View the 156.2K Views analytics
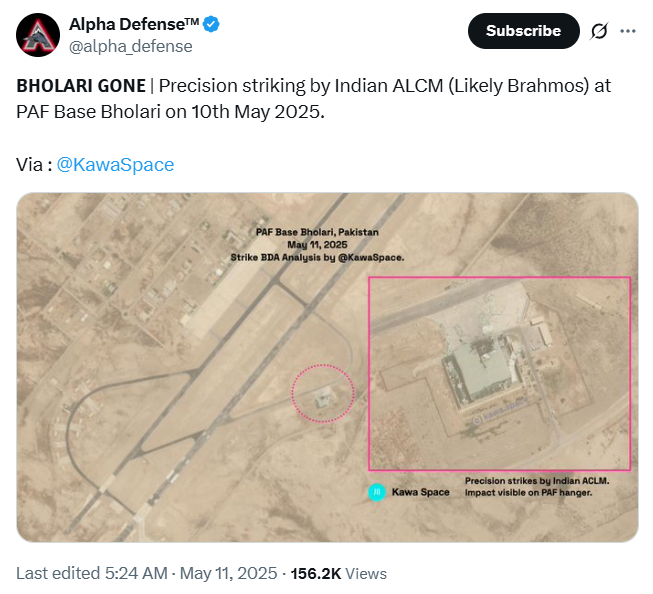 pos(339,573)
